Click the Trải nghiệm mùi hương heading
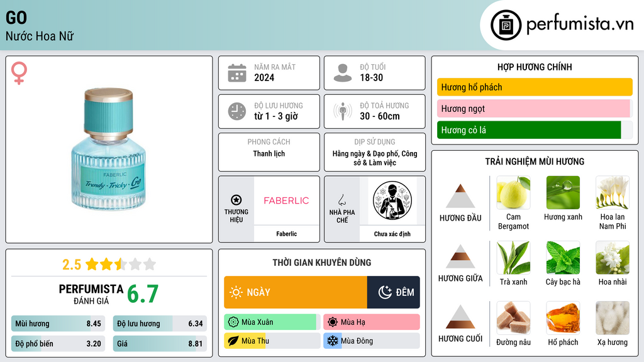This screenshot has height=362, width=644. click(x=535, y=162)
